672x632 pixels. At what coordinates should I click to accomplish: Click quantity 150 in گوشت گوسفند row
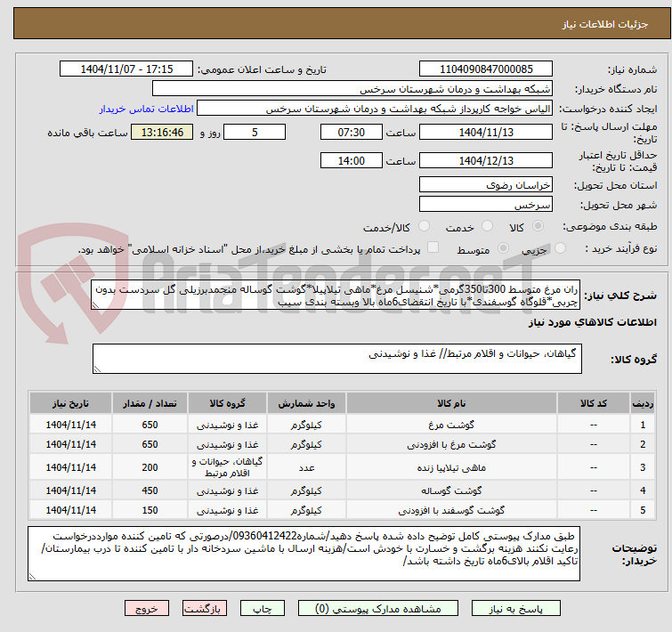point(150,510)
